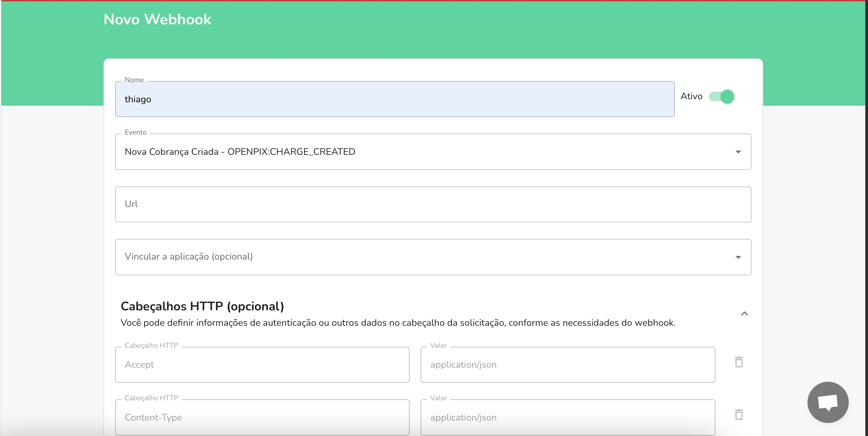This screenshot has height=436, width=868.
Task: Open the chat support widget
Action: click(x=827, y=402)
